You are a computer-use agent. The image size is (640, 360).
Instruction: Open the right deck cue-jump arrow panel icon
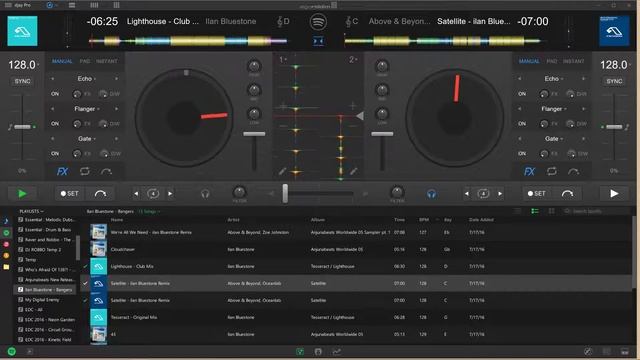pos(573,171)
